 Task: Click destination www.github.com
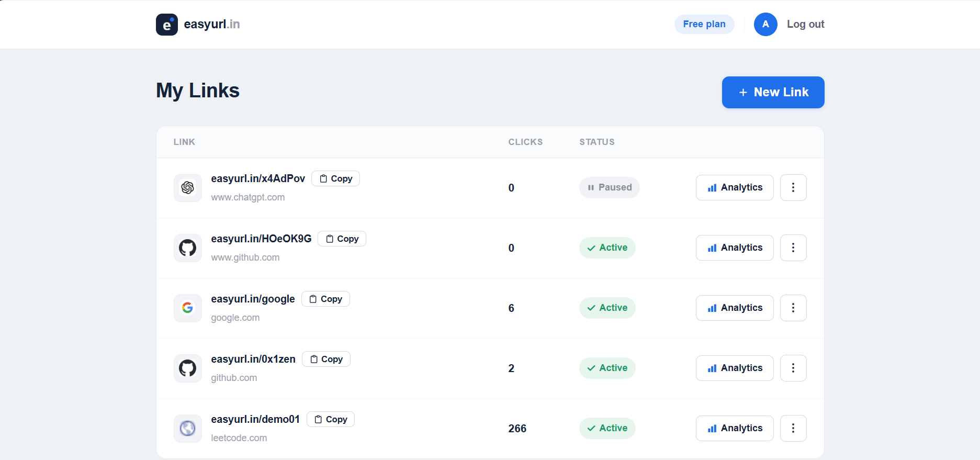click(245, 257)
